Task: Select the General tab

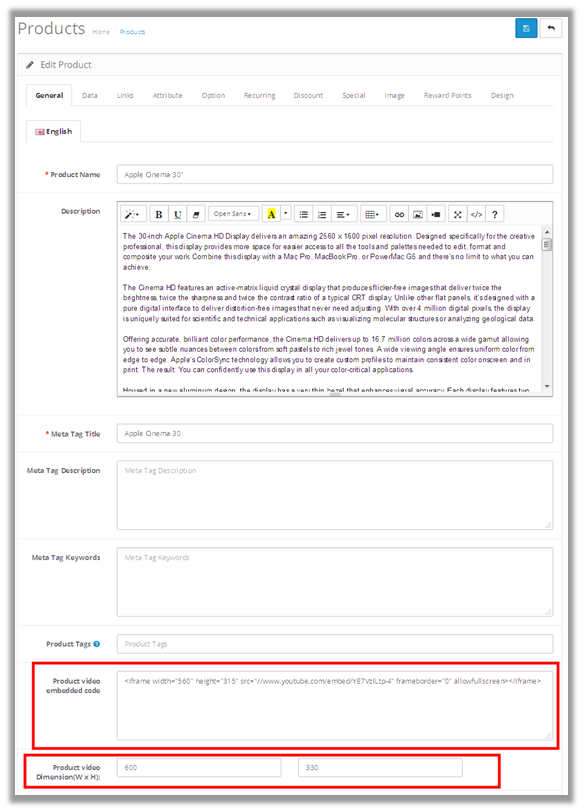Action: 49,95
